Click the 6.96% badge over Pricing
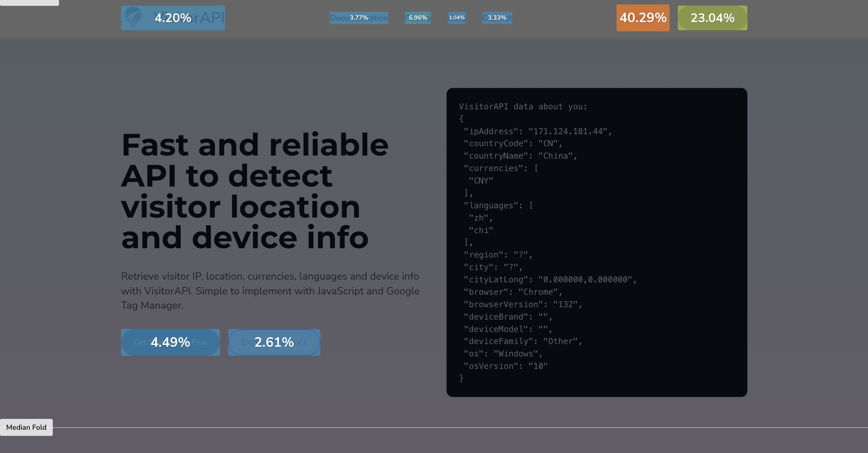This screenshot has height=453, width=868. [x=418, y=17]
